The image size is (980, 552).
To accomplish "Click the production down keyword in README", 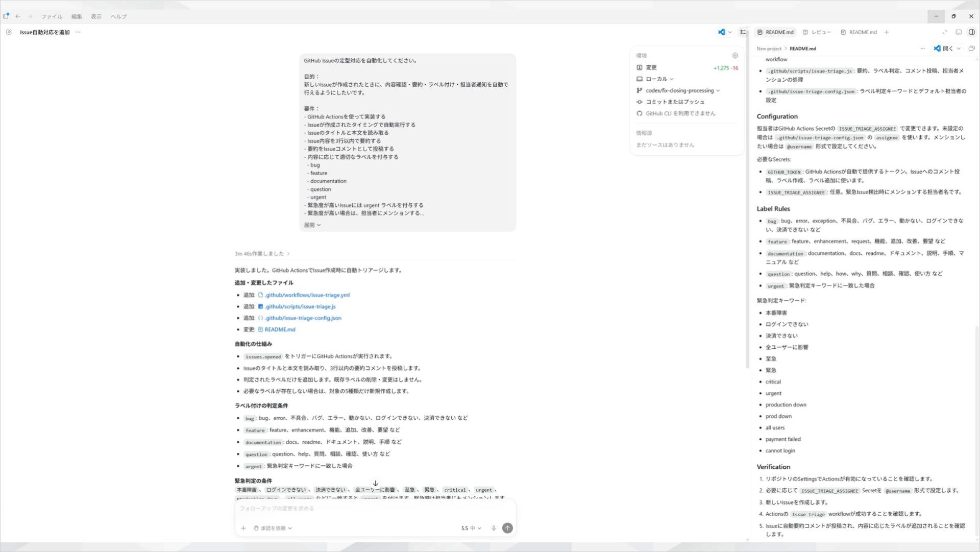I will pyautogui.click(x=786, y=405).
